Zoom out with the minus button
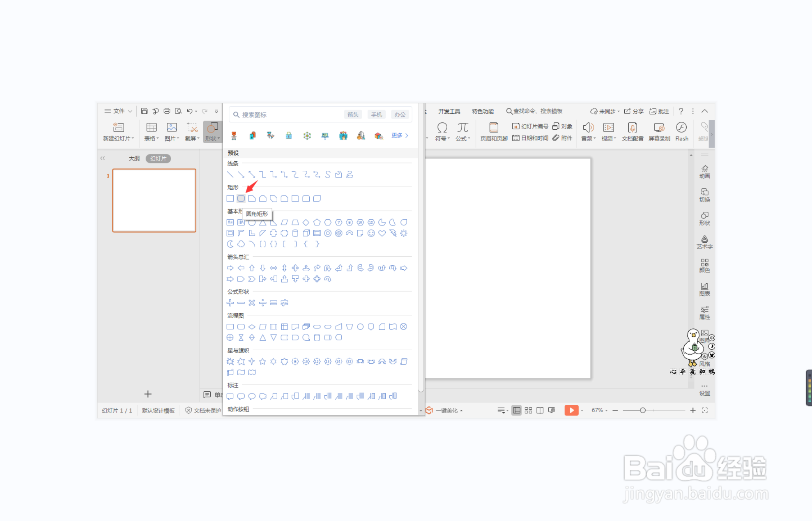This screenshot has height=521, width=812. (615, 411)
